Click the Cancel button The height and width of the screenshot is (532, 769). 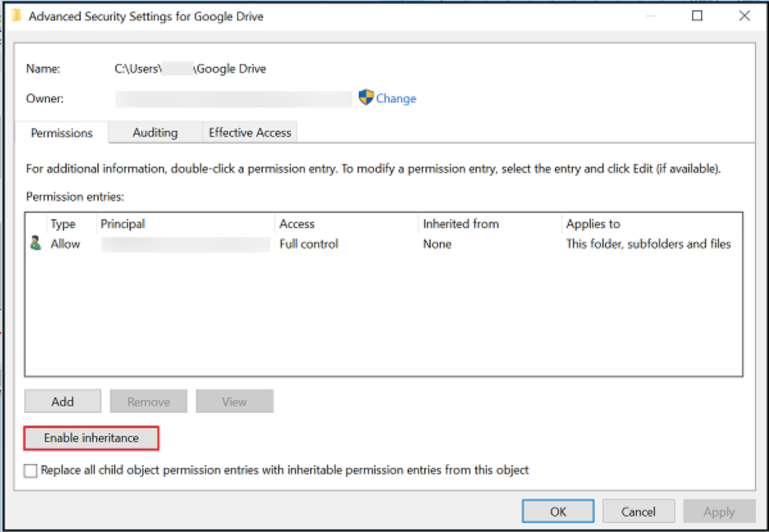click(638, 511)
